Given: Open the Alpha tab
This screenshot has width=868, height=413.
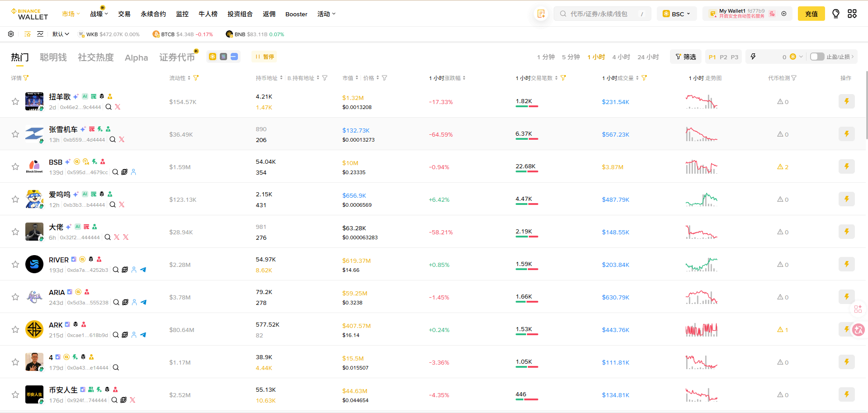Looking at the screenshot, I should point(137,57).
